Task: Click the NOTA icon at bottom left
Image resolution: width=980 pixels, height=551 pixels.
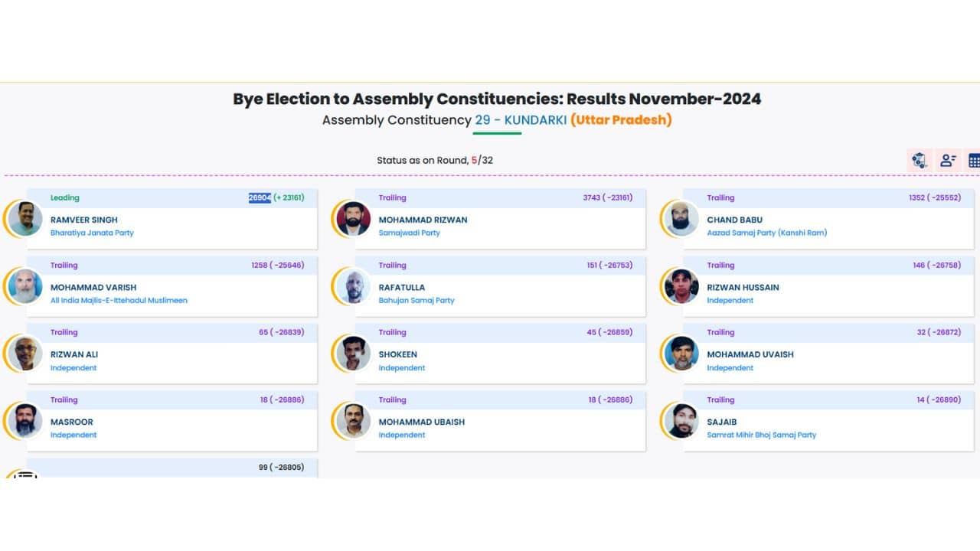Action: [25, 475]
